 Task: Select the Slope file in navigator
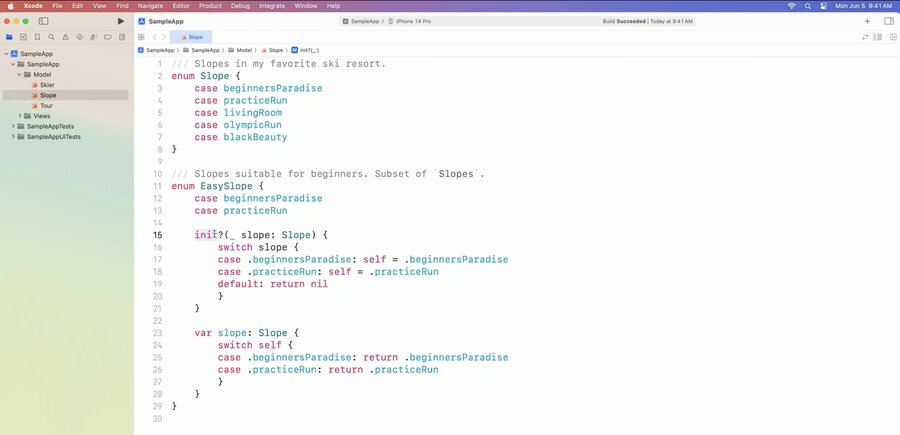[x=65, y=95]
